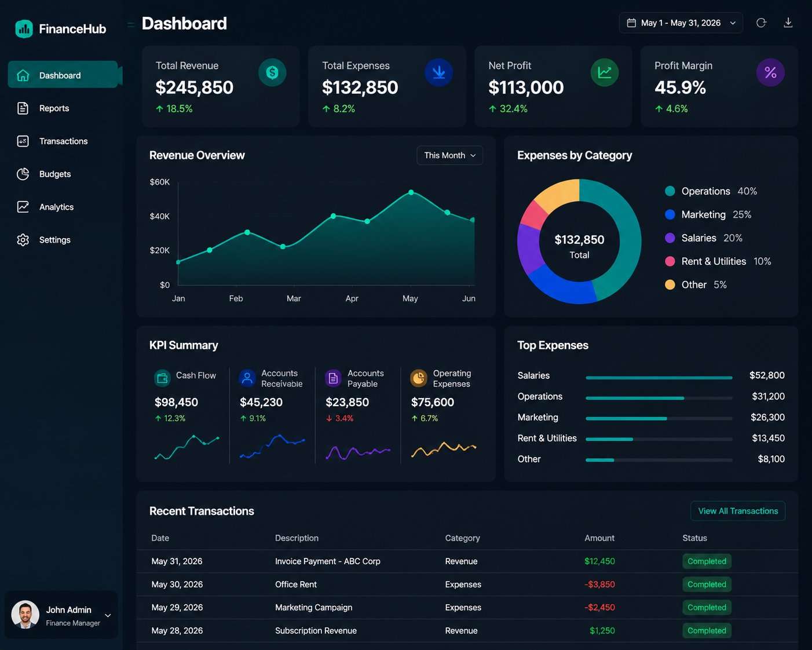
Task: Click the calendar icon in date range selector
Action: tap(632, 23)
